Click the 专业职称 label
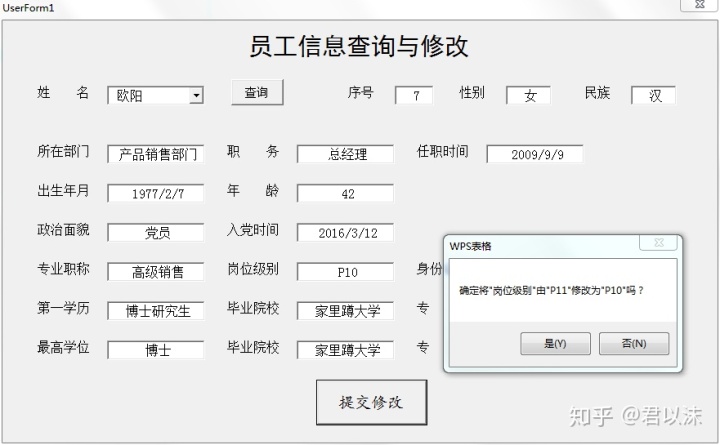Image resolution: width=720 pixels, height=445 pixels. click(63, 269)
